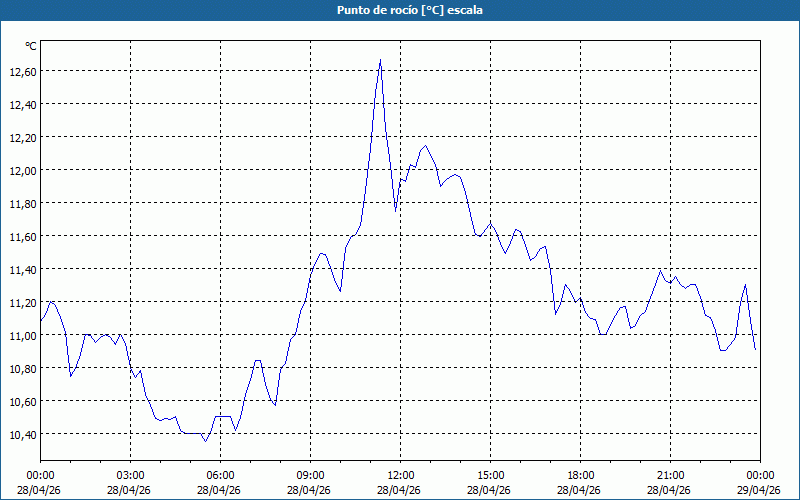Image resolution: width=800 pixels, height=500 pixels.
Task: Click the 06:00 time axis label
Action: (x=220, y=475)
